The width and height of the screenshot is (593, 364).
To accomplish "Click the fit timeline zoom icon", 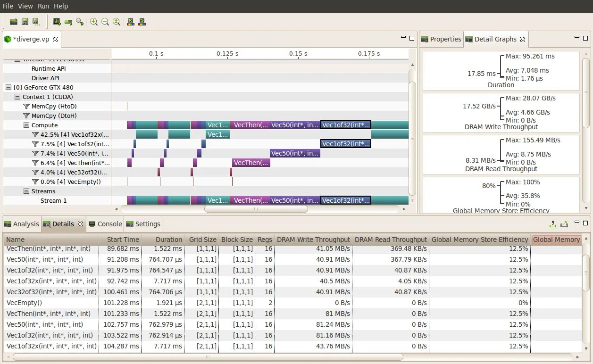I will click(117, 22).
